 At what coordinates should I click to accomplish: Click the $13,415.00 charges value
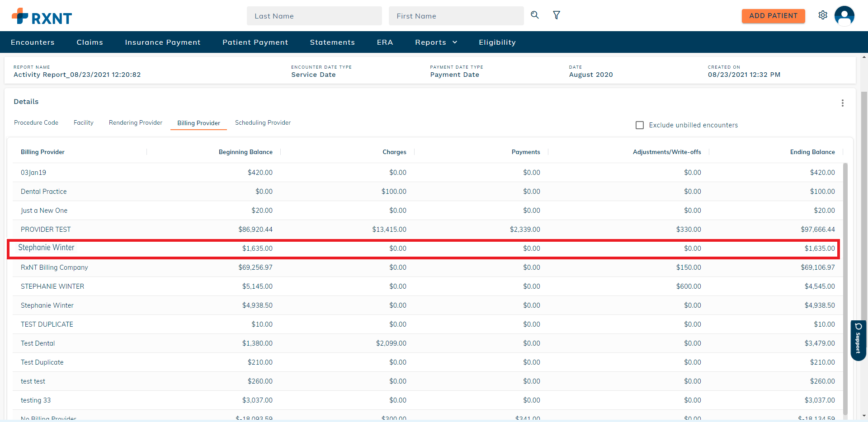coord(389,230)
